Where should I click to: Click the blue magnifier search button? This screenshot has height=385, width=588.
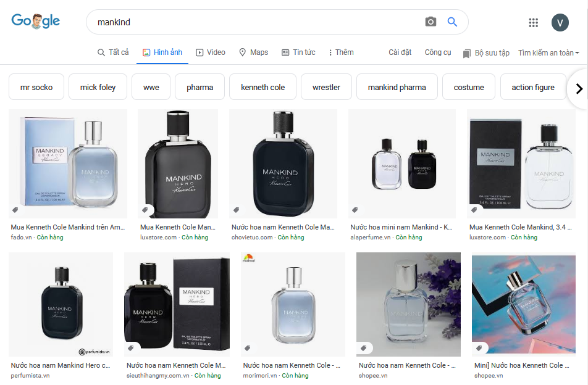point(452,22)
